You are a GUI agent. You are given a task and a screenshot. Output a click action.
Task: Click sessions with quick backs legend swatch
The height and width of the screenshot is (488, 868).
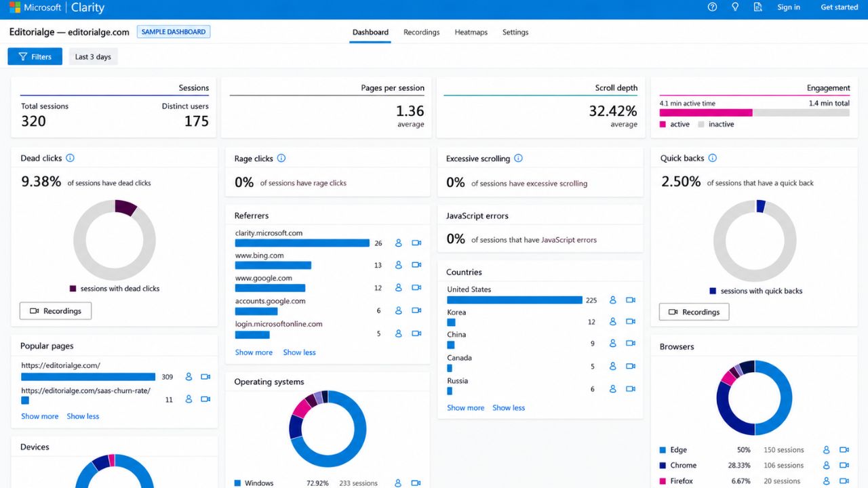point(713,291)
